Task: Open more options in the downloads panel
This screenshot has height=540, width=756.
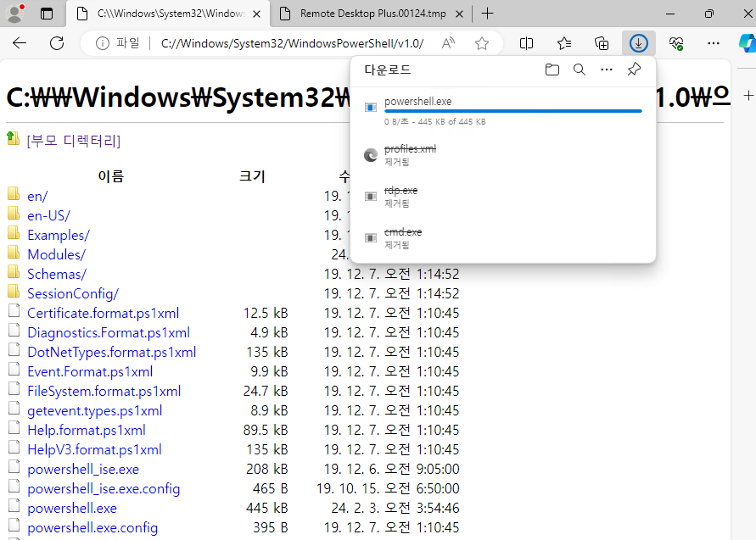Action: point(606,70)
